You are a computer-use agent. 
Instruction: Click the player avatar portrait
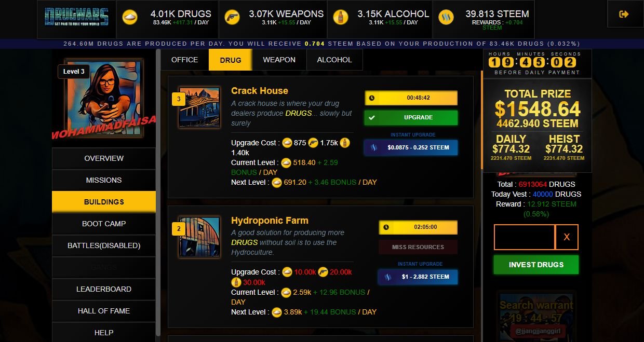click(x=104, y=99)
